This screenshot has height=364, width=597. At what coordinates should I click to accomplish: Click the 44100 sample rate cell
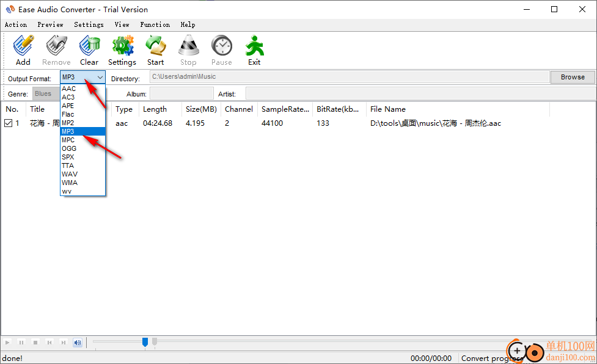(273, 123)
